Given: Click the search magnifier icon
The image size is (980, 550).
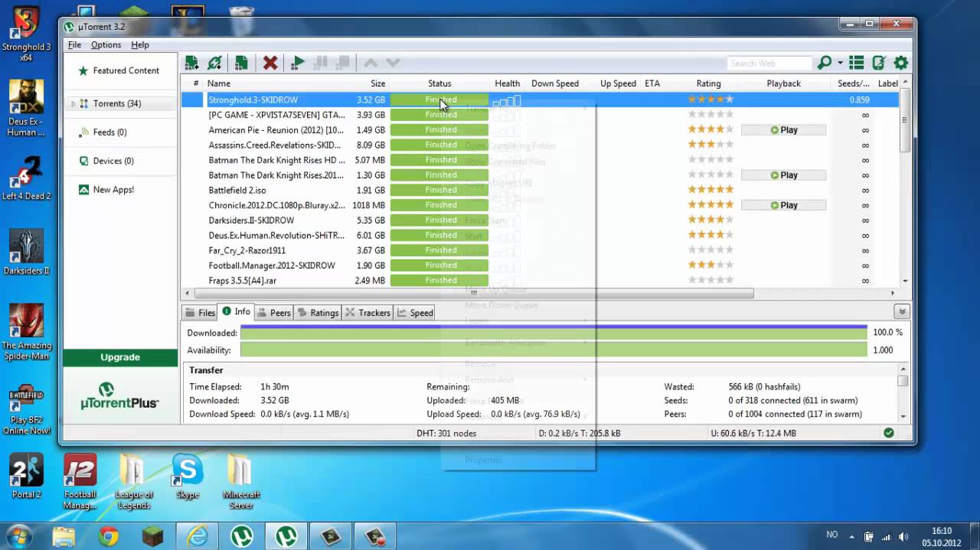Looking at the screenshot, I should 825,63.
